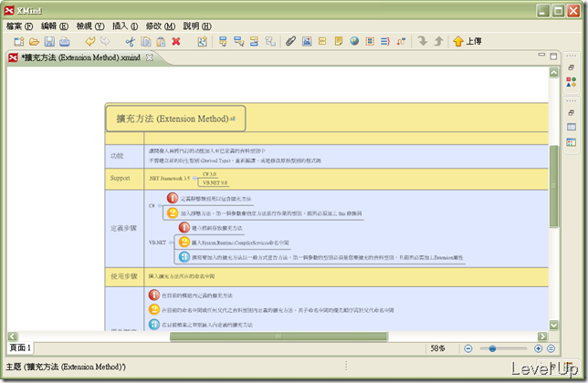The width and height of the screenshot is (588, 383).
Task: Save the mind map with the floppy icon
Action: [x=49, y=41]
